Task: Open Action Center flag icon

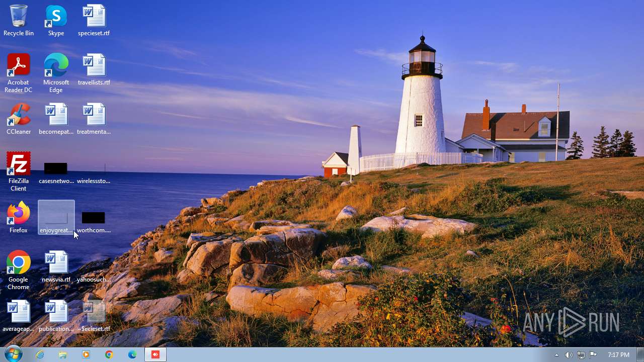Action: (x=593, y=355)
